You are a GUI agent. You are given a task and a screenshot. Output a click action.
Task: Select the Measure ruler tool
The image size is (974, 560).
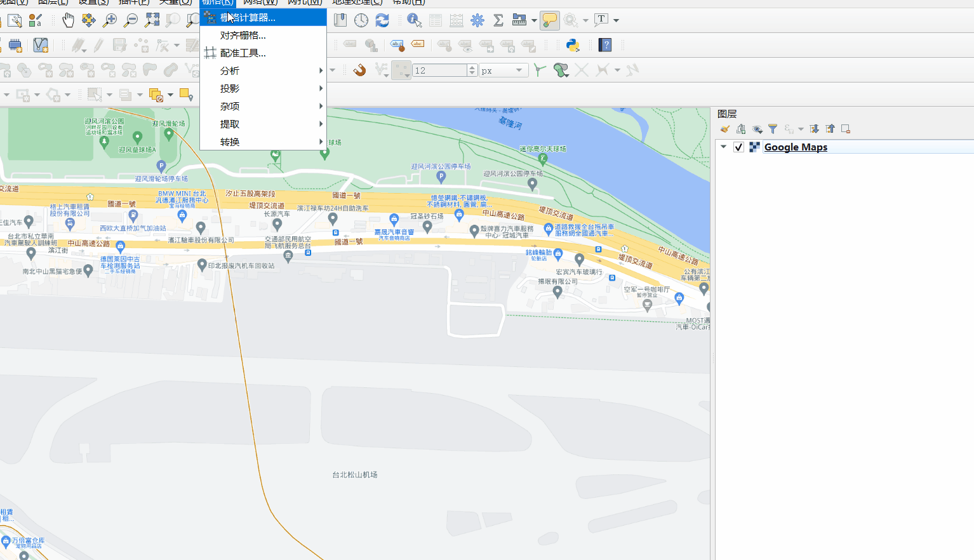tap(519, 20)
